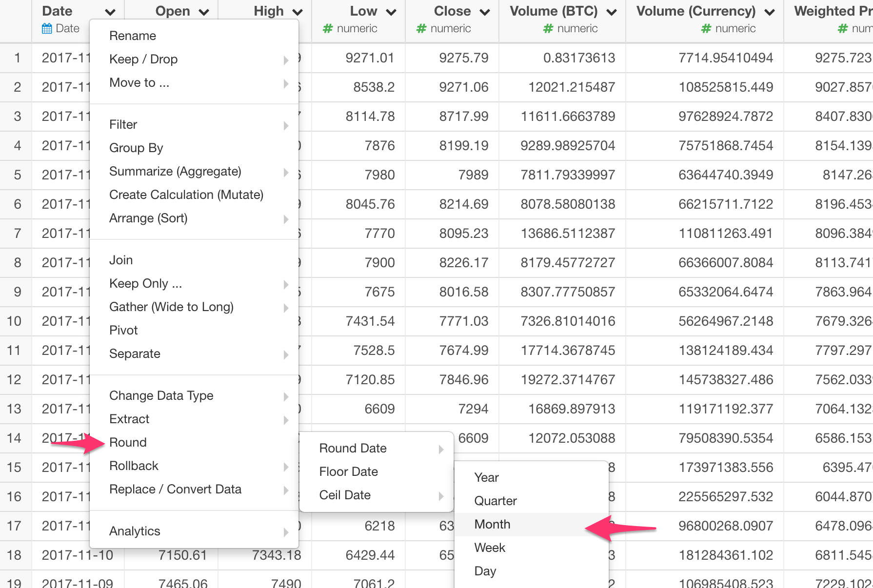873x588 pixels.
Task: Choose Ceil Date from submenu
Action: pos(377,495)
